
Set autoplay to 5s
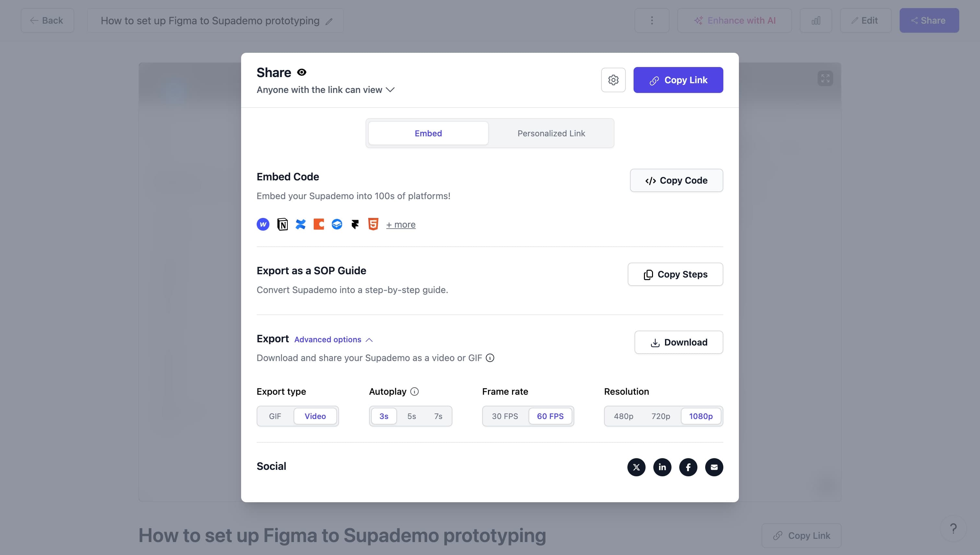[x=411, y=416]
